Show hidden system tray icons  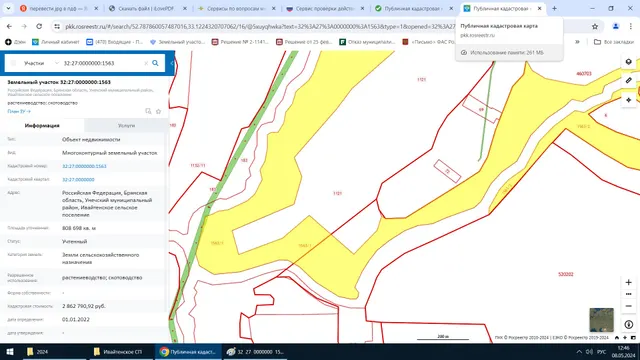click(579, 351)
